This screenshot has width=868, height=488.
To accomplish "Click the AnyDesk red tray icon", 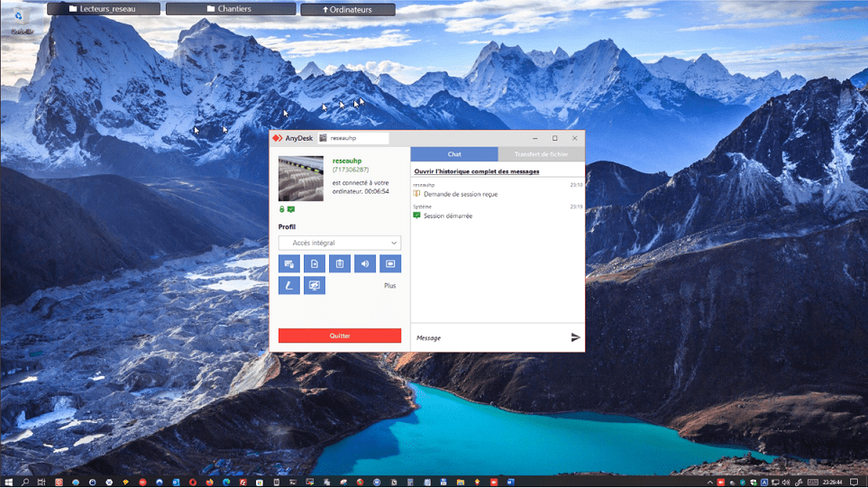I will 721,482.
